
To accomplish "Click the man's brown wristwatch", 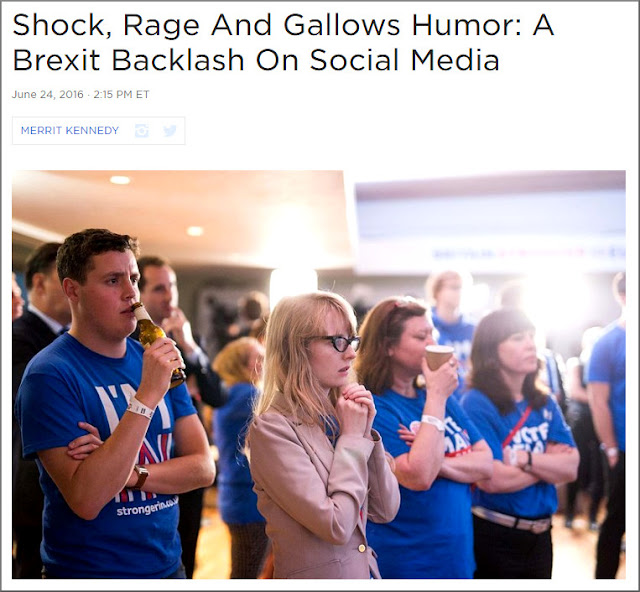I will click(140, 477).
